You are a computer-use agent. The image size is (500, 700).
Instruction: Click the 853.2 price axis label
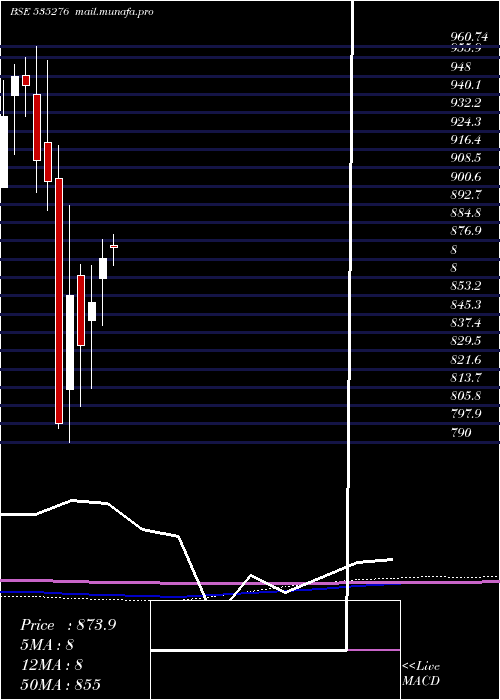coord(466,287)
